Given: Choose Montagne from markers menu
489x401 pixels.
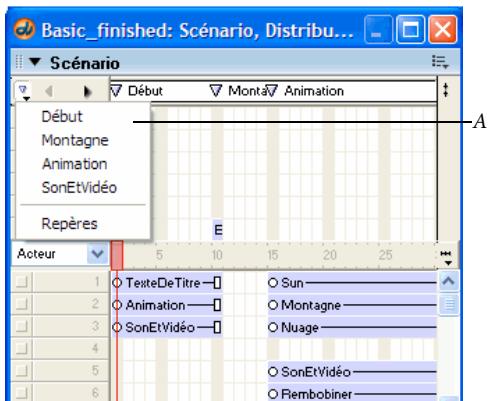Looking at the screenshot, I should pos(75,140).
